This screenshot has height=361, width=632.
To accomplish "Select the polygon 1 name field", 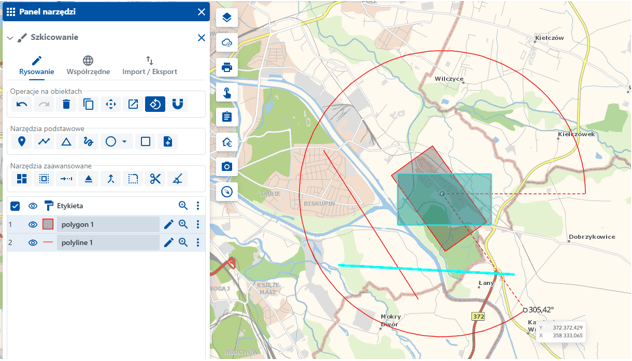I will [x=108, y=224].
